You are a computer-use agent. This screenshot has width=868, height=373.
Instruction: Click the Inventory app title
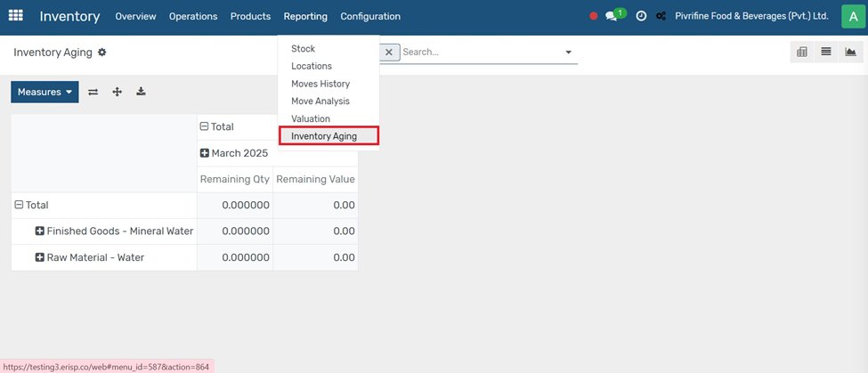click(69, 17)
